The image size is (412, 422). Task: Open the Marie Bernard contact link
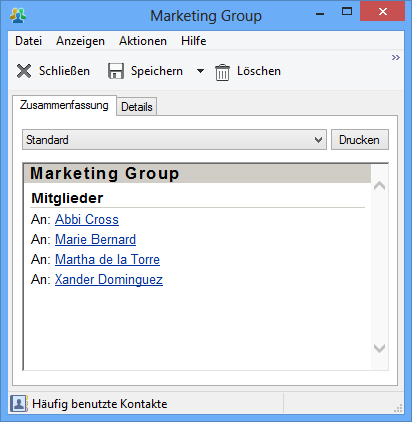[95, 239]
